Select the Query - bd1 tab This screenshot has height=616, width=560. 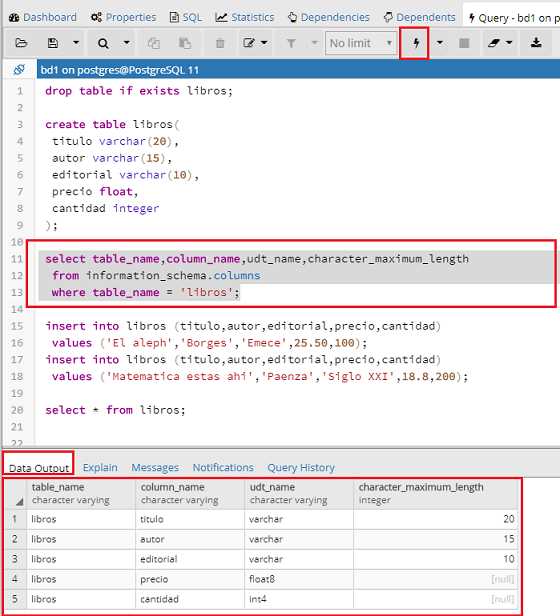tap(513, 18)
